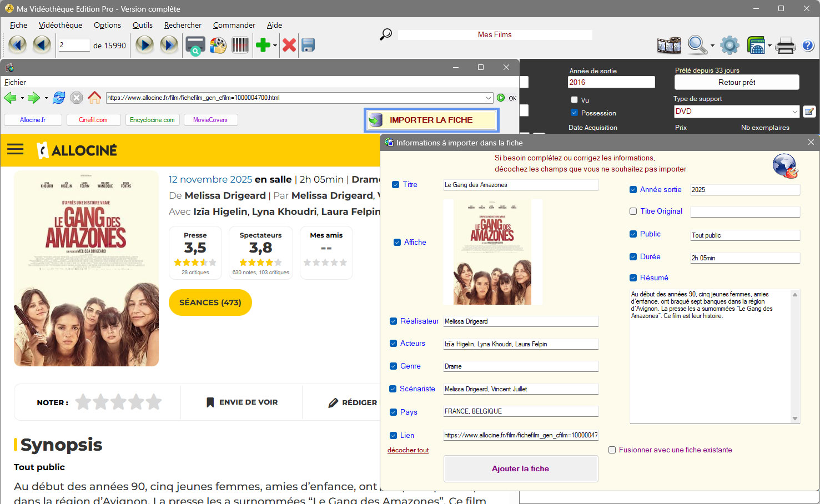Check the Vu checkbox

575,99
